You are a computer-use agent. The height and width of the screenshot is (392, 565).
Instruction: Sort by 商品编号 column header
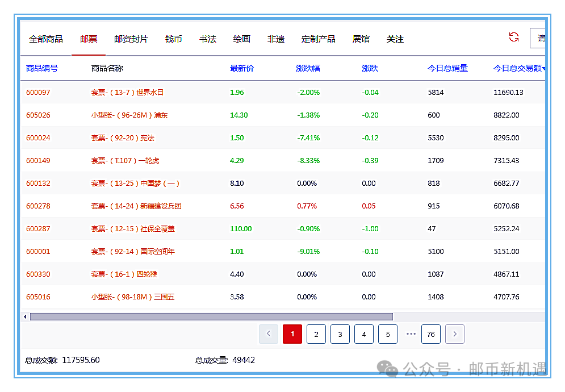42,68
